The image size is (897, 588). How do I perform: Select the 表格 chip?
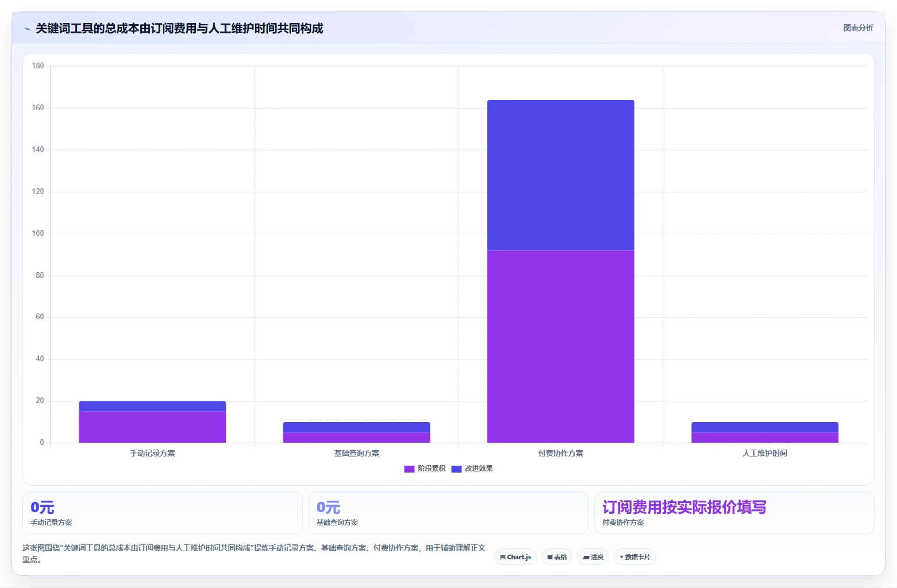[557, 557]
